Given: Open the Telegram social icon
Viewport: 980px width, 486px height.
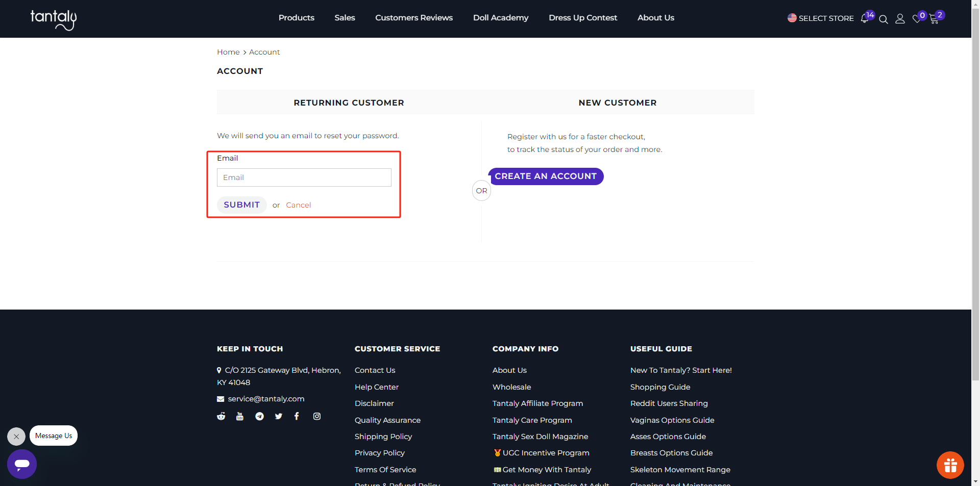Looking at the screenshot, I should (259, 416).
